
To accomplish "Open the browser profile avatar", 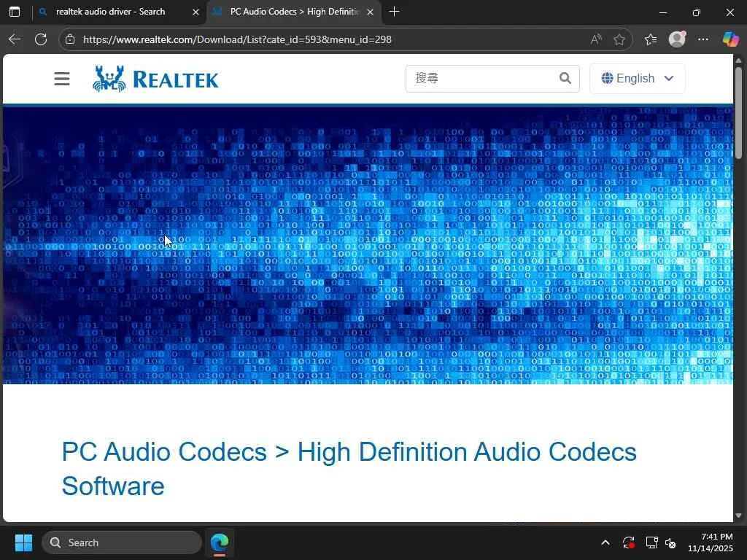I will (677, 39).
